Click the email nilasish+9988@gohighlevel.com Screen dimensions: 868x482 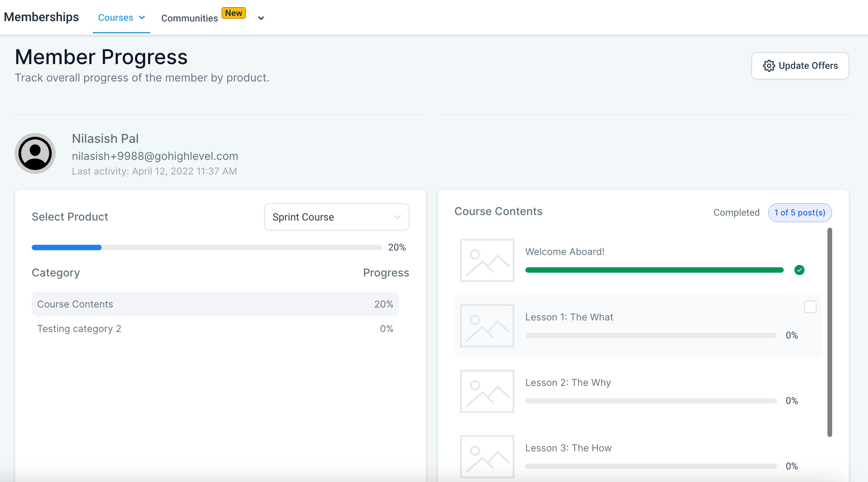point(155,156)
